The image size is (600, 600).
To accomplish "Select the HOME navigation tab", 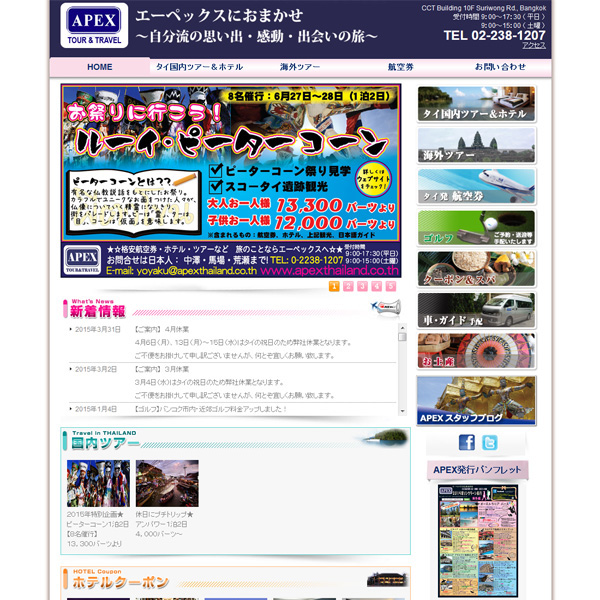I will pyautogui.click(x=99, y=67).
